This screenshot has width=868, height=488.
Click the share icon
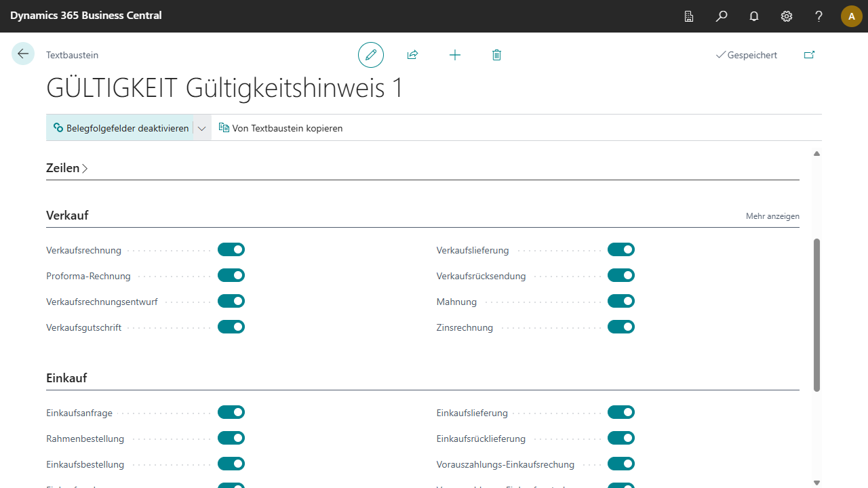point(412,55)
